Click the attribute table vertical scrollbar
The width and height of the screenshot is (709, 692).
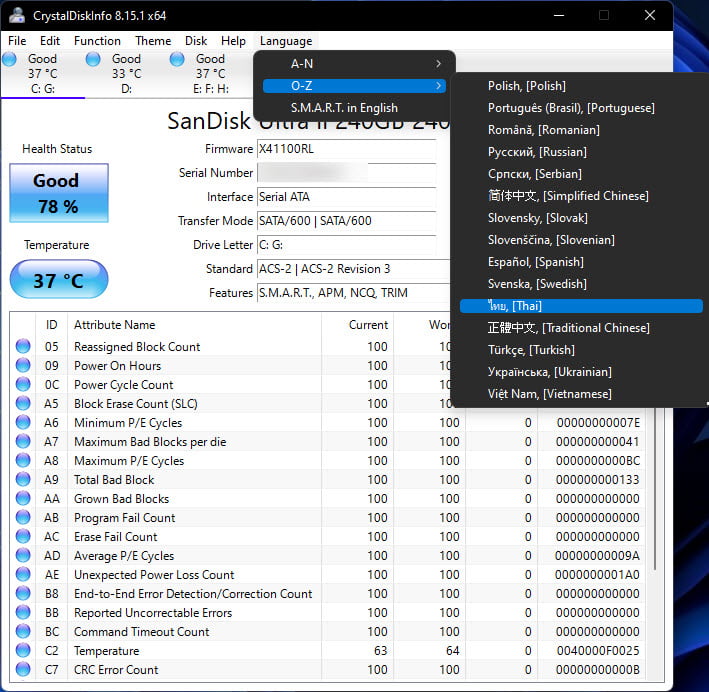pos(655,488)
